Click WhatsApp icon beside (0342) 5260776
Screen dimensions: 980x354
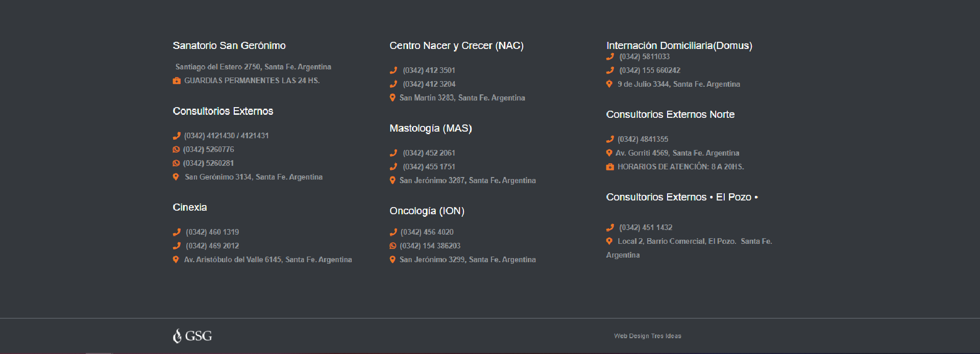point(176,149)
